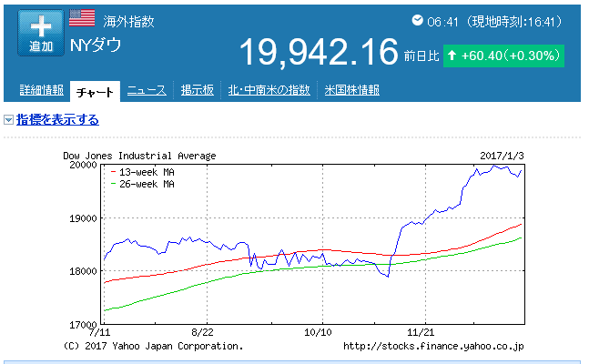Open the 掲示板 tab
The width and height of the screenshot is (589, 364).
[x=197, y=90]
